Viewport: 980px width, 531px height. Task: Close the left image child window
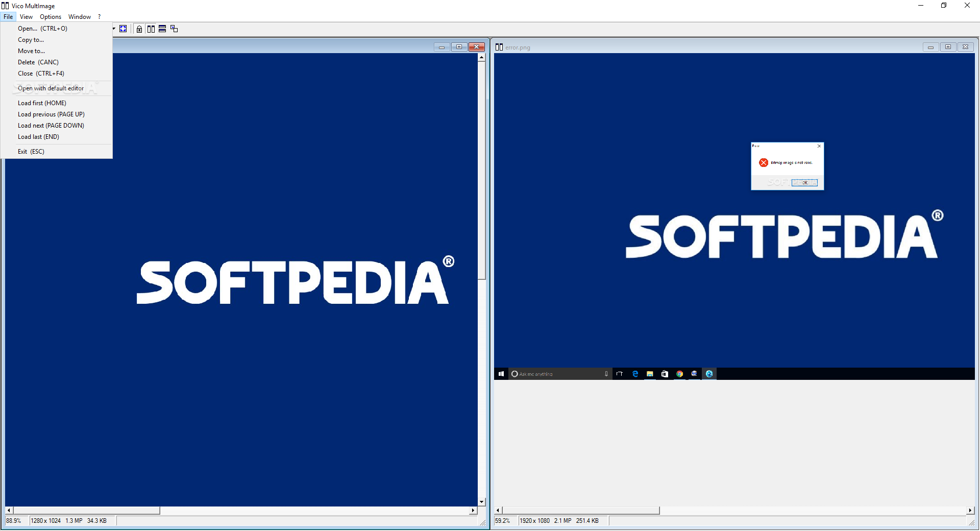477,47
